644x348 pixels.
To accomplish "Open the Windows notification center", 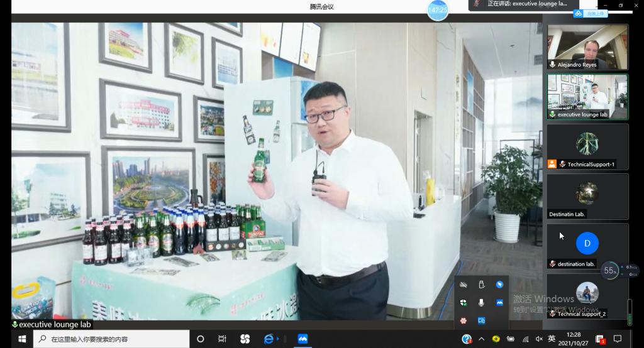I will (x=618, y=339).
